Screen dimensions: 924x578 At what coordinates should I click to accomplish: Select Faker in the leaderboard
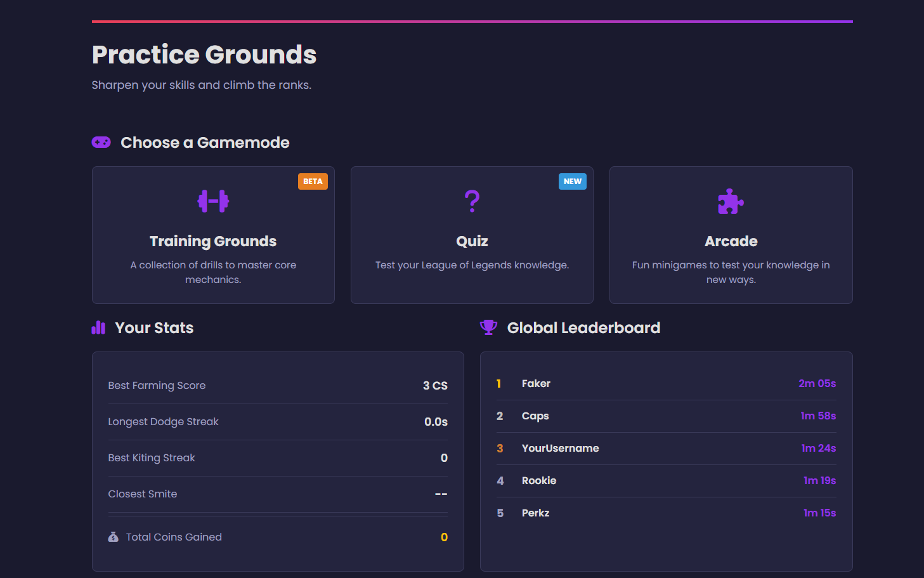(536, 383)
